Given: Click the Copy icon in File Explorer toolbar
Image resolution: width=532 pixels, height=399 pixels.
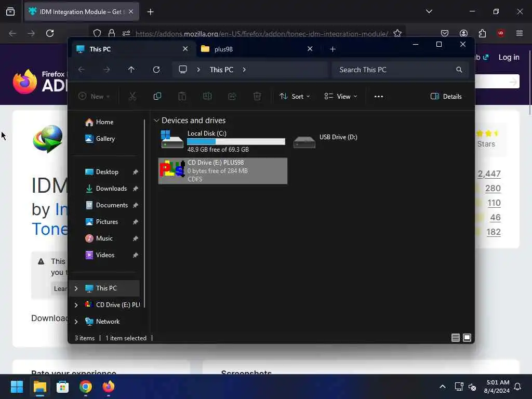Looking at the screenshot, I should click(x=157, y=96).
